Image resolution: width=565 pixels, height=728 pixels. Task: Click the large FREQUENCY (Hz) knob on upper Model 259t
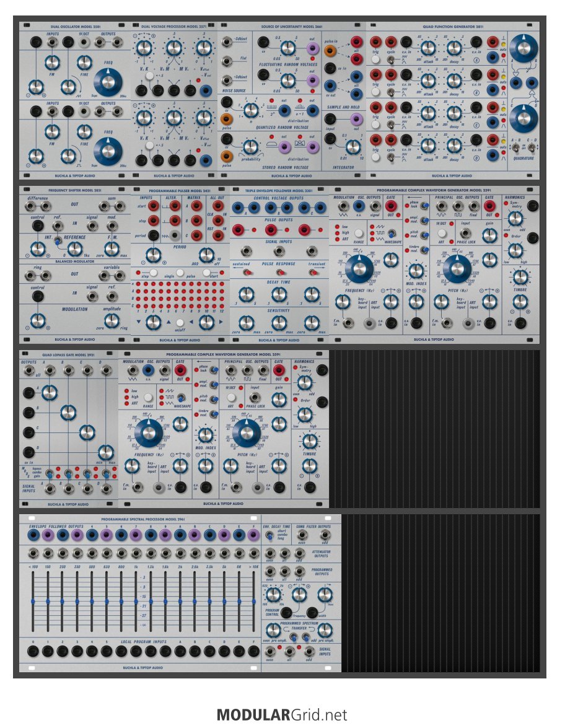click(x=359, y=269)
